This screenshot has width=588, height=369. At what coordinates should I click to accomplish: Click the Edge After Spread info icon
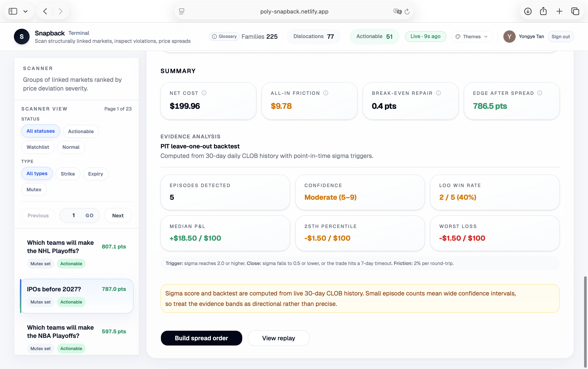click(540, 93)
